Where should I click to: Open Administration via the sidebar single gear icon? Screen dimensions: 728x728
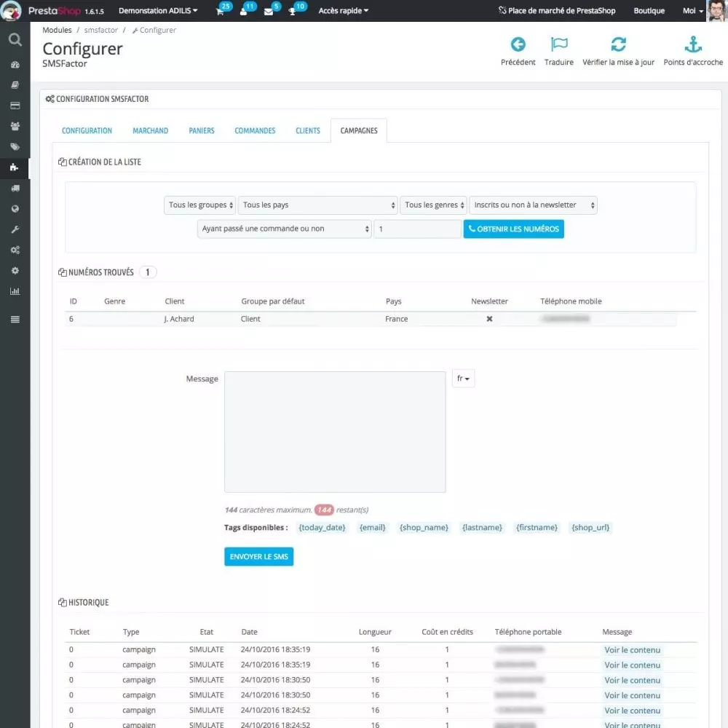tap(15, 271)
